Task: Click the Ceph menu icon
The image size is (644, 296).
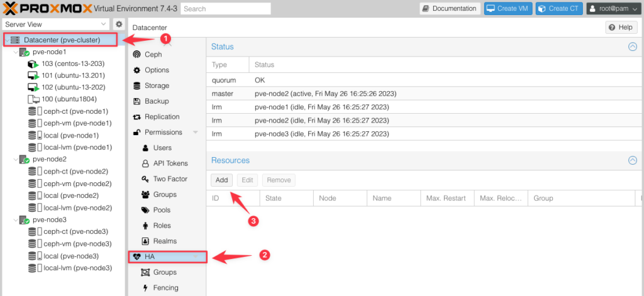Action: coord(136,55)
